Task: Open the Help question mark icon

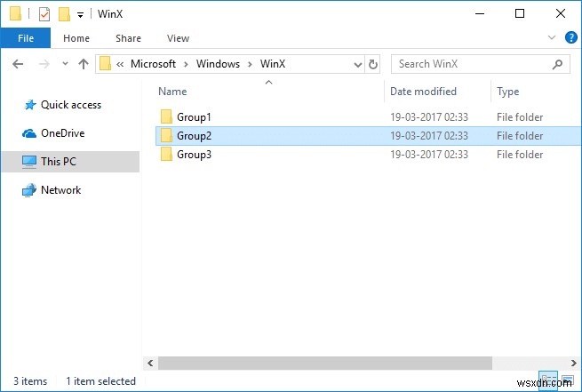Action: point(570,38)
